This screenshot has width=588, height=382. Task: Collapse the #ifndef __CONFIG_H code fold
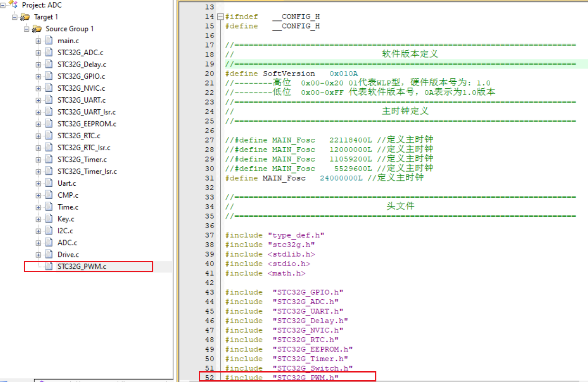(x=220, y=17)
